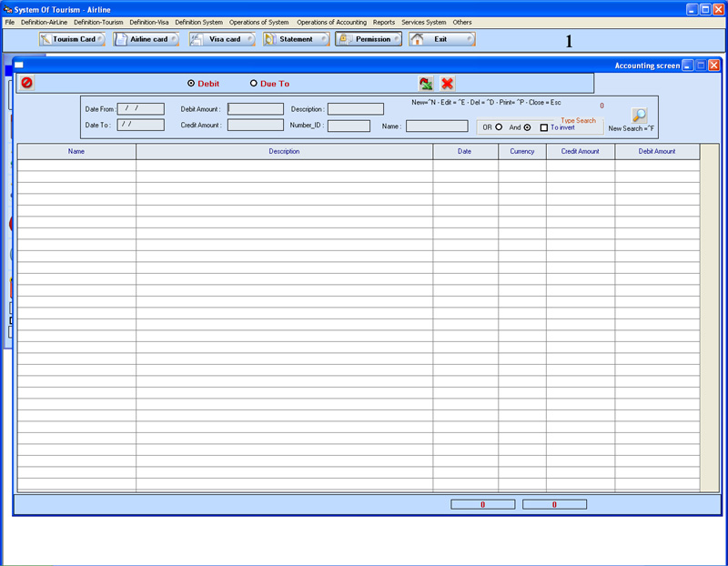Open the Operations of Accounting menu
Image resolution: width=728 pixels, height=566 pixels.
coord(331,22)
